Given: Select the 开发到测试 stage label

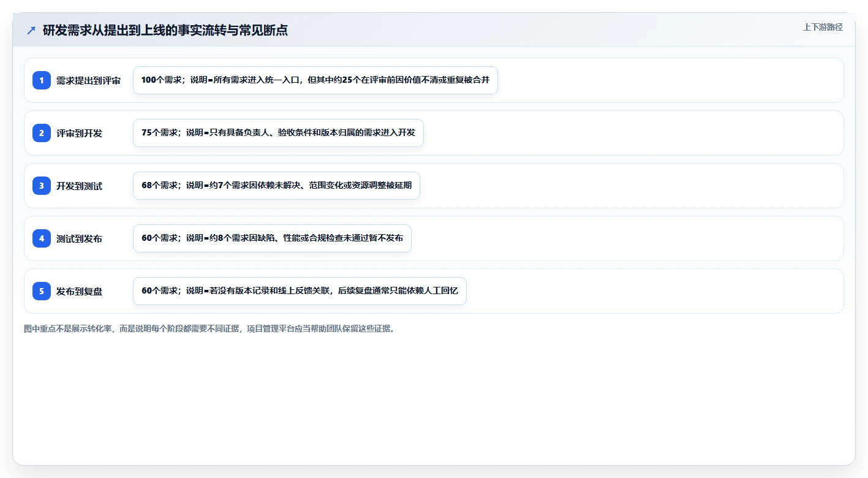Looking at the screenshot, I should pos(79,186).
